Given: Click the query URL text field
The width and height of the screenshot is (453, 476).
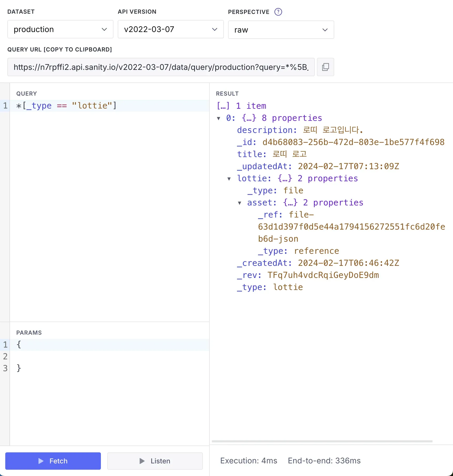Looking at the screenshot, I should point(161,67).
